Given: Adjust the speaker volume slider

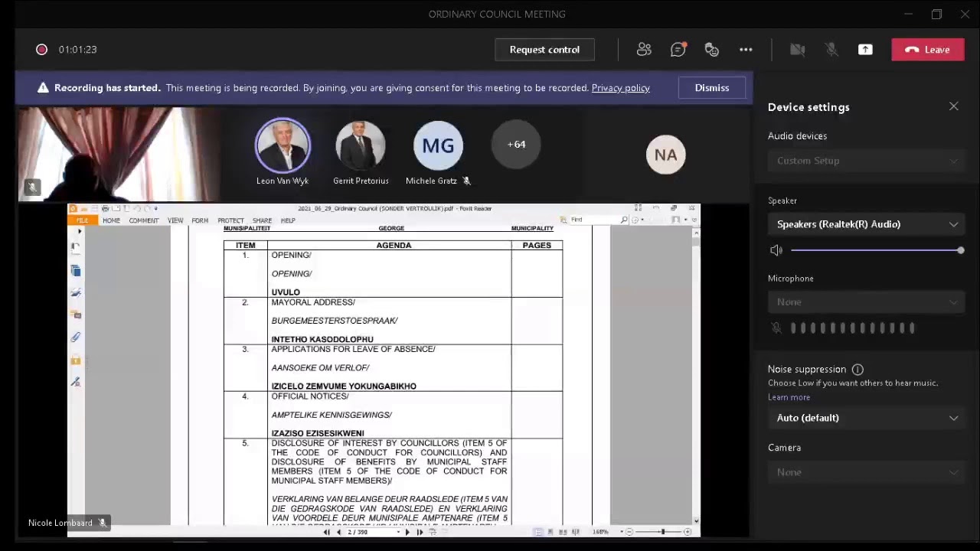Looking at the screenshot, I should click(877, 250).
